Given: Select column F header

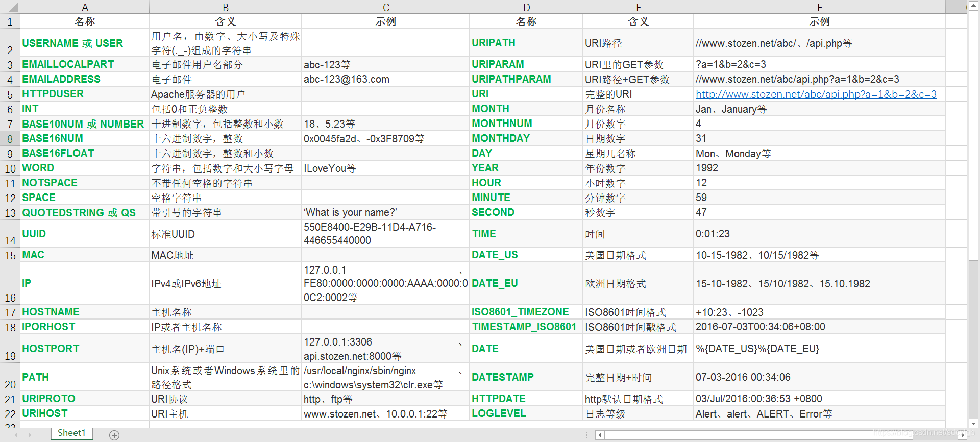Looking at the screenshot, I should coord(819,7).
